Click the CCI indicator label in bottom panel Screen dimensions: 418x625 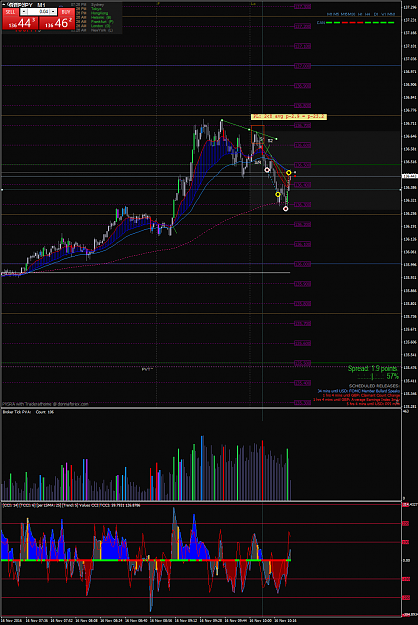[72, 505]
